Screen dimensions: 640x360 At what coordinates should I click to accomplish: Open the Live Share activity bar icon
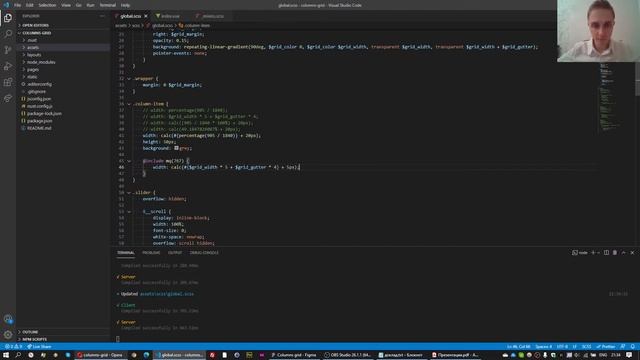8,98
